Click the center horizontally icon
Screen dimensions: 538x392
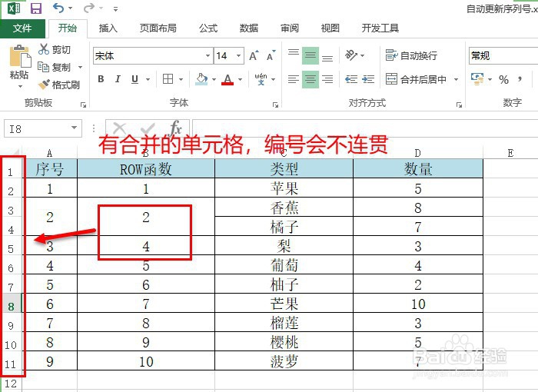pos(311,79)
